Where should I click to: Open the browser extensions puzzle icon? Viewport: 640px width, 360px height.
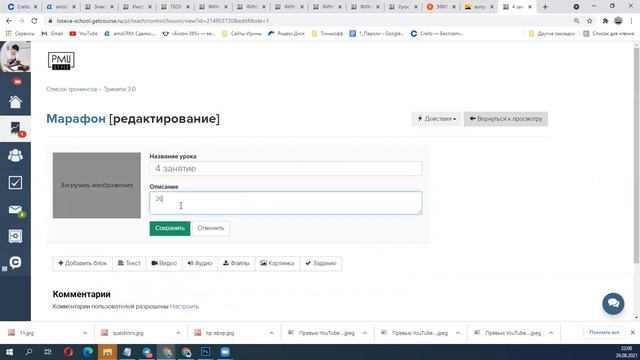coord(605,20)
